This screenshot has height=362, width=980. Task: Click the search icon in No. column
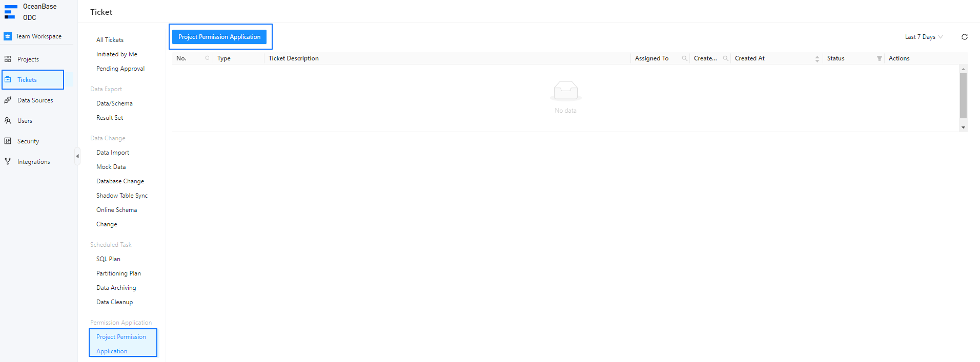208,58
